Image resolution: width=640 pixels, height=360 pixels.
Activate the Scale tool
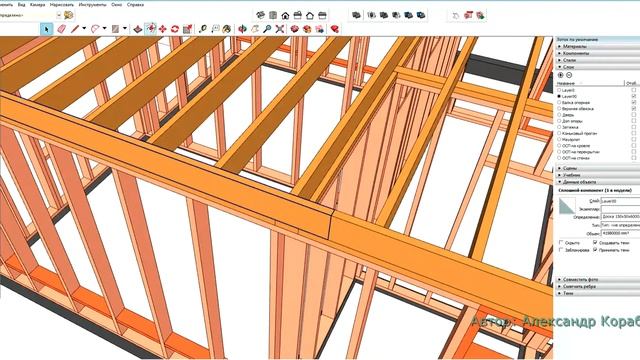tap(187, 29)
